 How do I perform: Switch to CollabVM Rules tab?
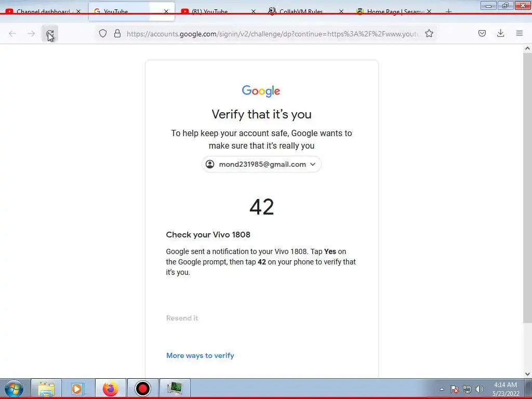(x=301, y=11)
